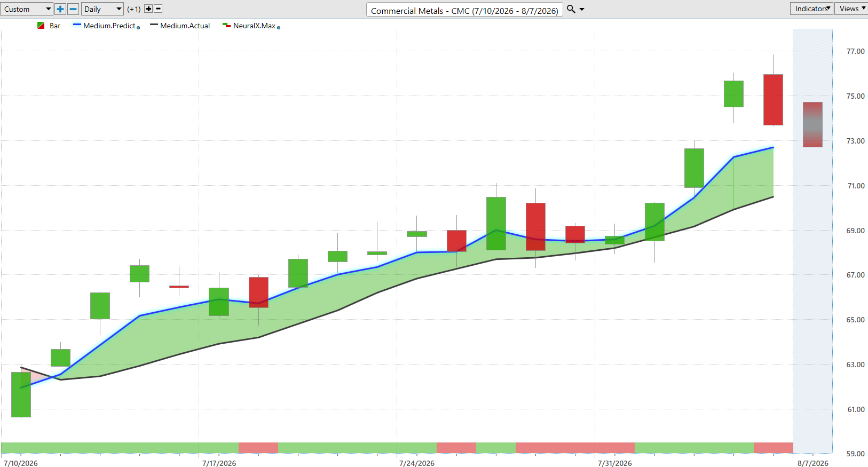The width and height of the screenshot is (868, 467).
Task: Select the Medium.Actual legend label
Action: (x=185, y=26)
